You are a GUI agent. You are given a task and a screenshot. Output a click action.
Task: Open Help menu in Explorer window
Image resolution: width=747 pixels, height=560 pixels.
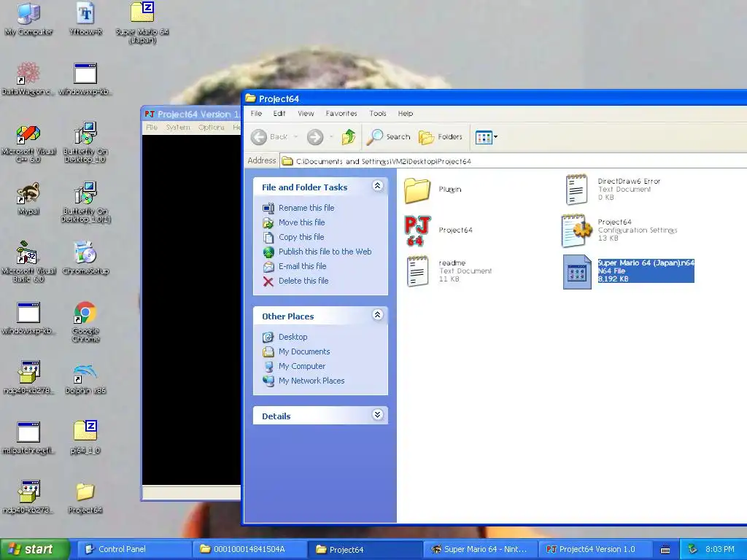tap(406, 113)
